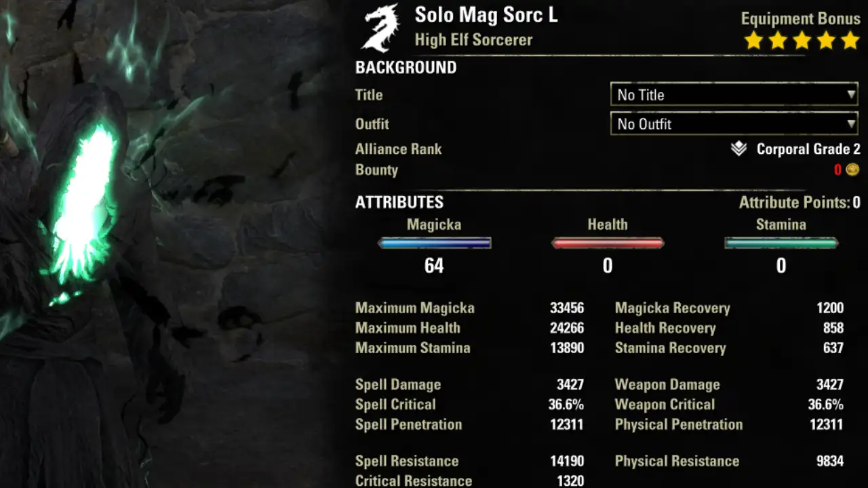The image size is (868, 488).
Task: Click the fifth Equipment Bonus star
Action: pyautogui.click(x=850, y=41)
